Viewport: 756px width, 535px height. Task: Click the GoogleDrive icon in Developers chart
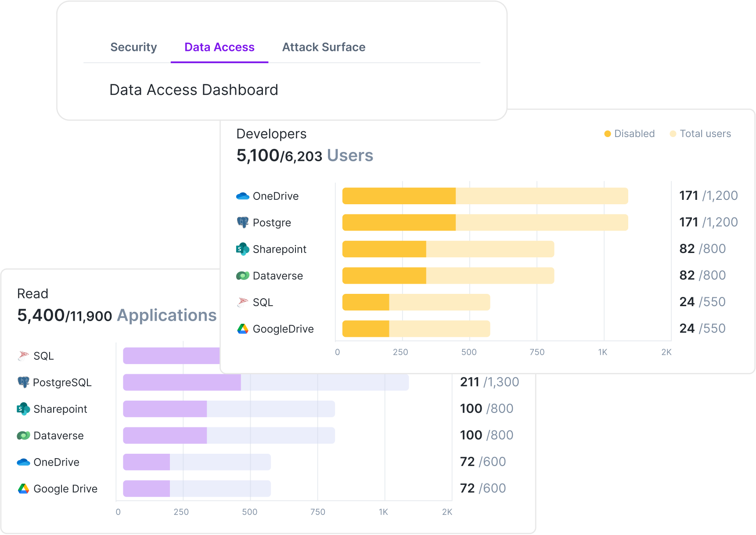tap(243, 329)
